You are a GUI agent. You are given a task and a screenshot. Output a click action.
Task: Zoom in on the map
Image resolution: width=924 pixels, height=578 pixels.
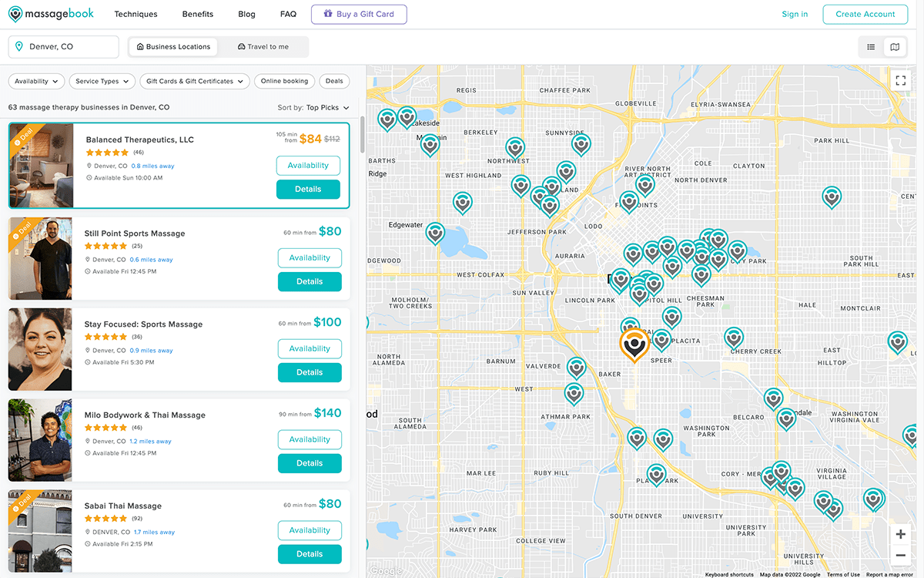[900, 534]
